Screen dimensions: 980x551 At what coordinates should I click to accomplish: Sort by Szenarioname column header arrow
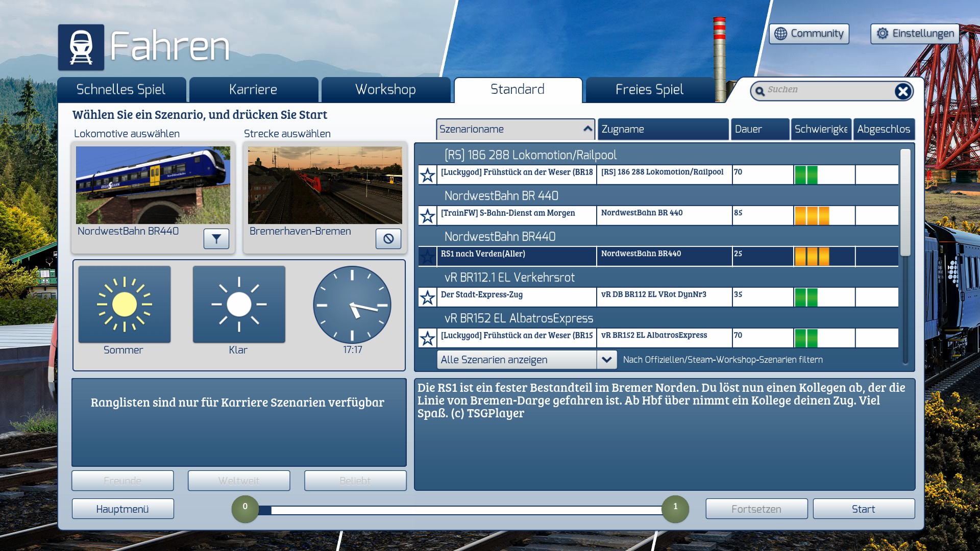(587, 129)
